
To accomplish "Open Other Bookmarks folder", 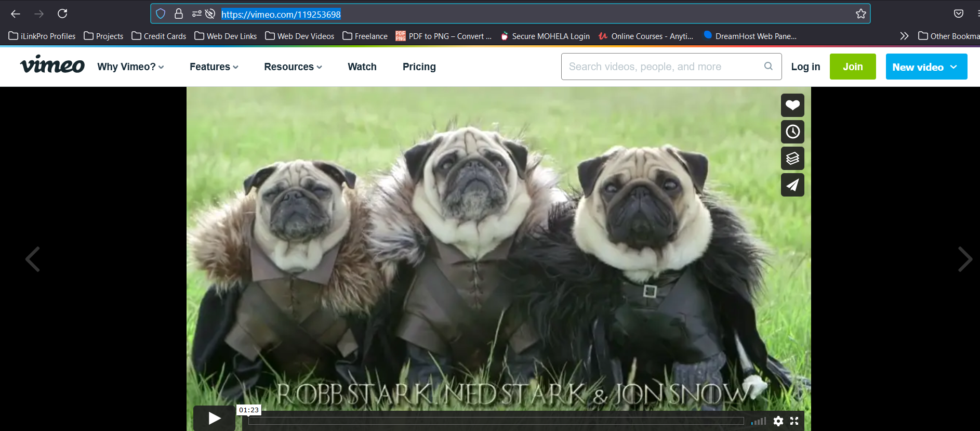I will click(x=949, y=36).
